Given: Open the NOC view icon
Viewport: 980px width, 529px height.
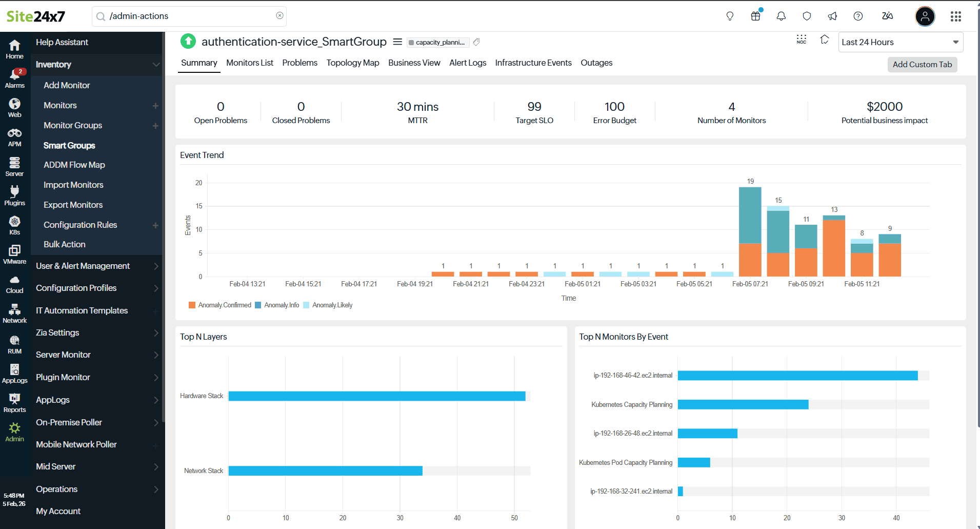Looking at the screenshot, I should (x=801, y=40).
